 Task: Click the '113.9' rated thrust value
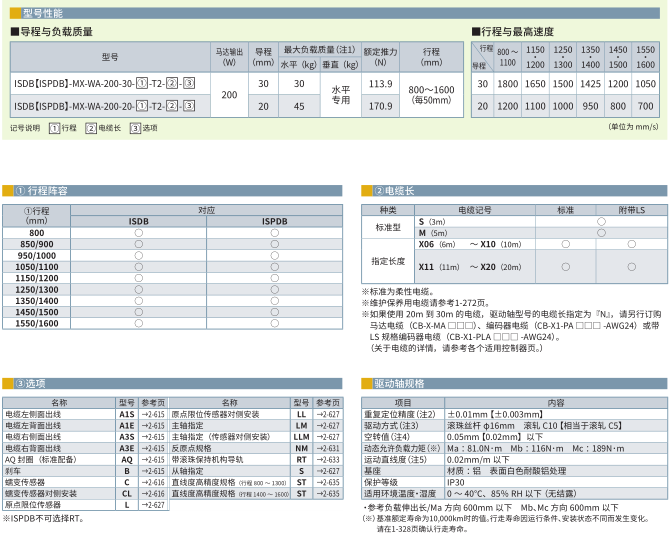pos(380,83)
